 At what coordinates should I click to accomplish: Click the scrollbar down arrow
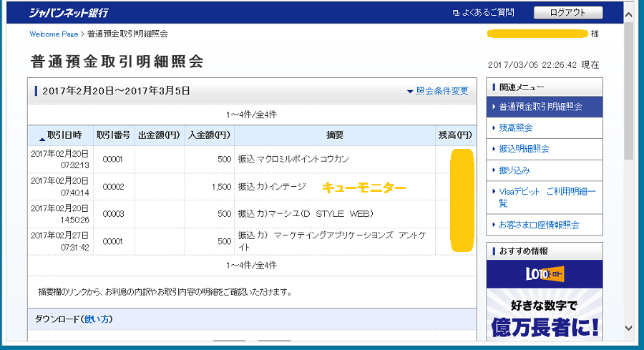tap(628, 328)
